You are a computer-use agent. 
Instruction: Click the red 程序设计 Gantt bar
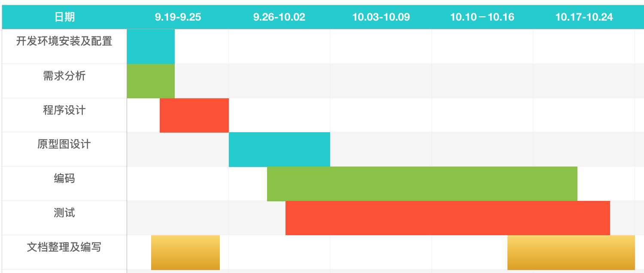click(194, 115)
